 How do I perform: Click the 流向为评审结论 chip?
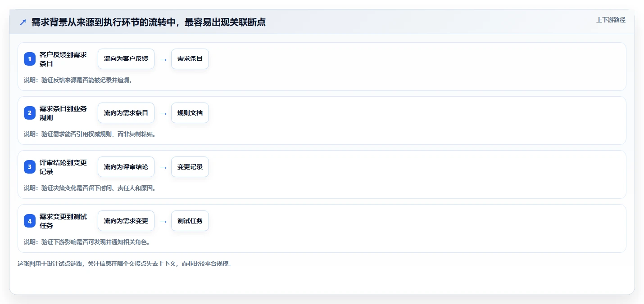(x=126, y=167)
